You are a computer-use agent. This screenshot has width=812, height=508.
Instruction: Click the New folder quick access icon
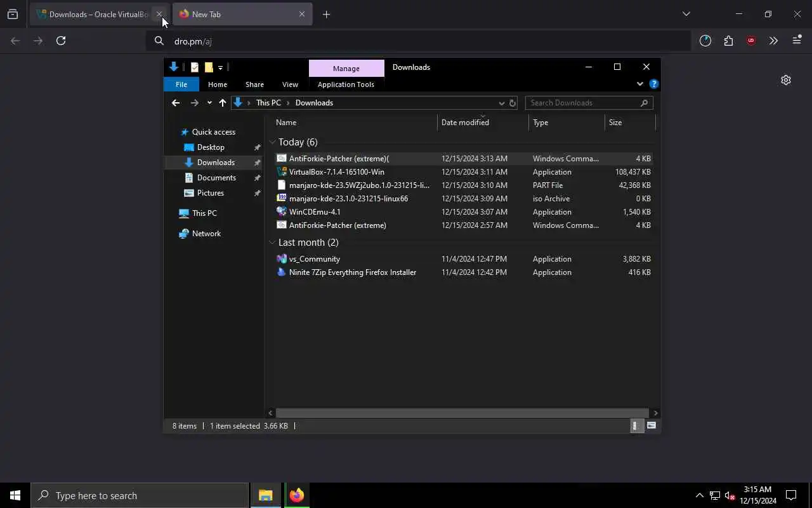click(209, 67)
